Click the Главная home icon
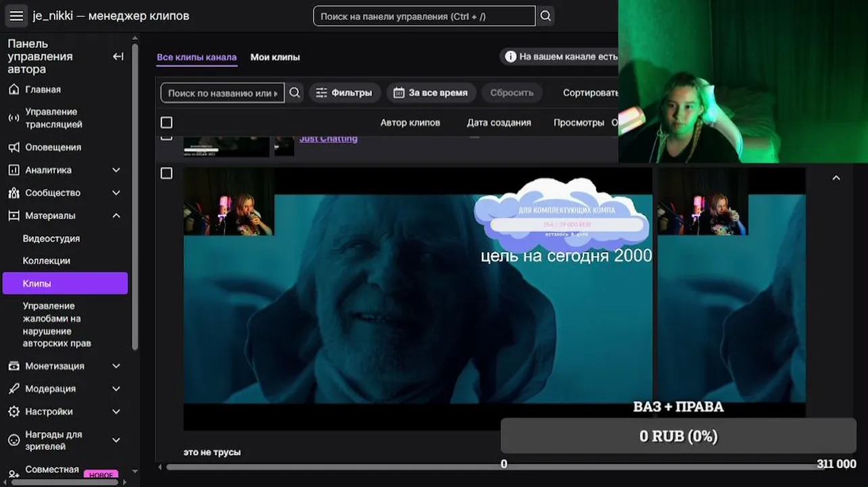The height and width of the screenshot is (487, 868). pos(14,89)
